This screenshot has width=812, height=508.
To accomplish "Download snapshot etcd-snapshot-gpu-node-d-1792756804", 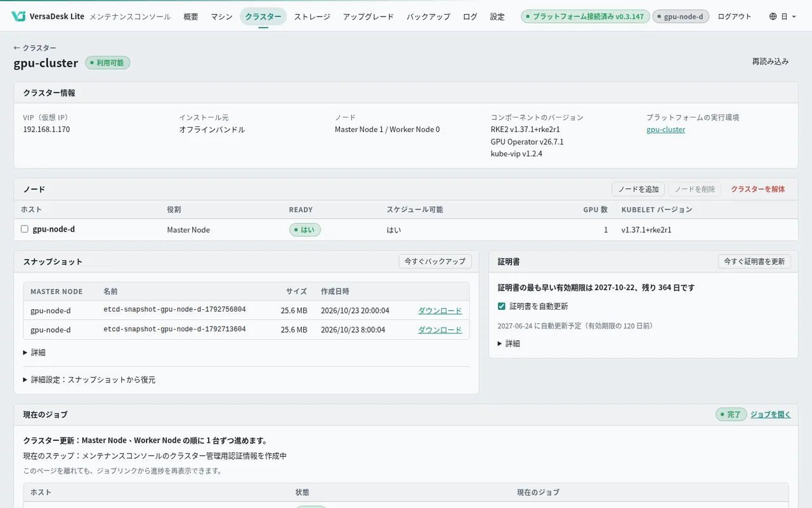I will click(x=440, y=311).
